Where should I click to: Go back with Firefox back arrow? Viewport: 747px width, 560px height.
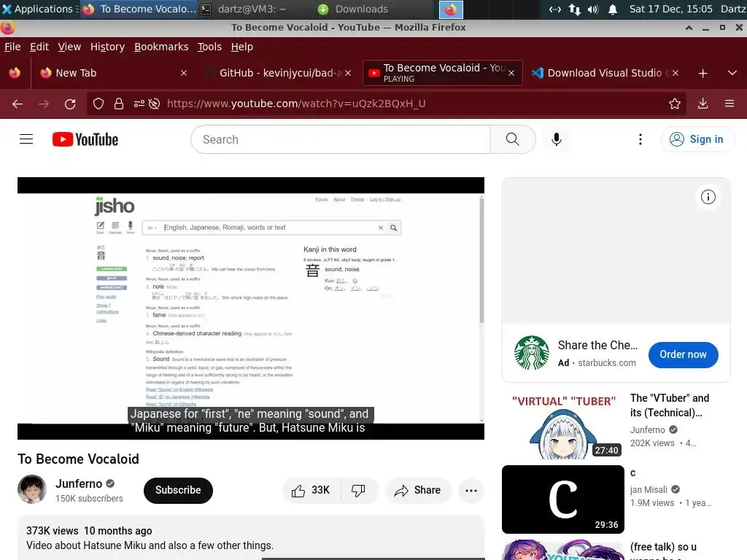pos(18,104)
